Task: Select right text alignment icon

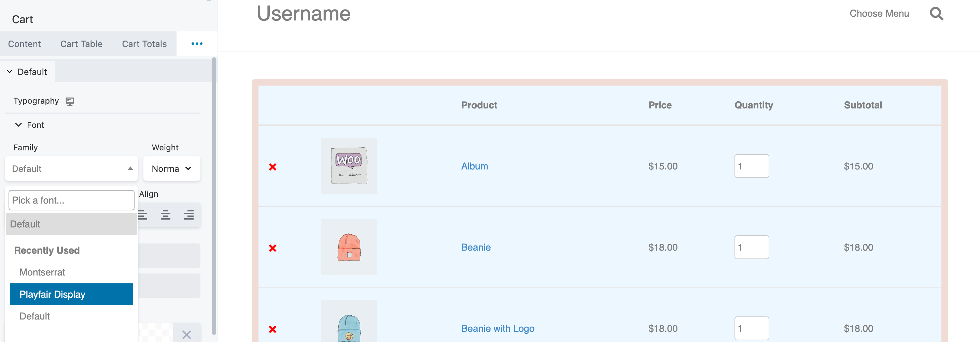Action: coord(189,215)
